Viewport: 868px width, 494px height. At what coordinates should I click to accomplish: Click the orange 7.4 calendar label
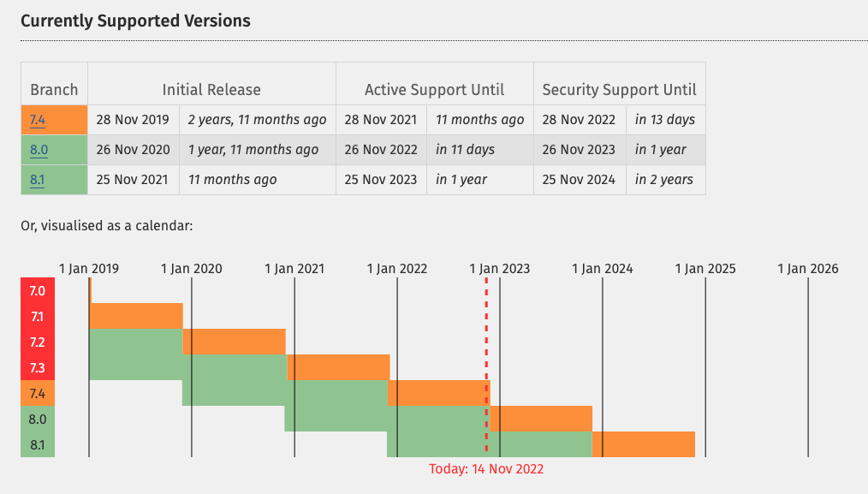tap(38, 393)
